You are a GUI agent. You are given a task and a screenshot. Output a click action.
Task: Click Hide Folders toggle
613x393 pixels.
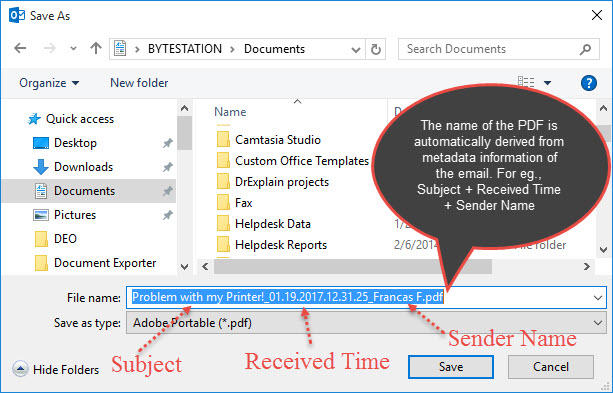(56, 369)
